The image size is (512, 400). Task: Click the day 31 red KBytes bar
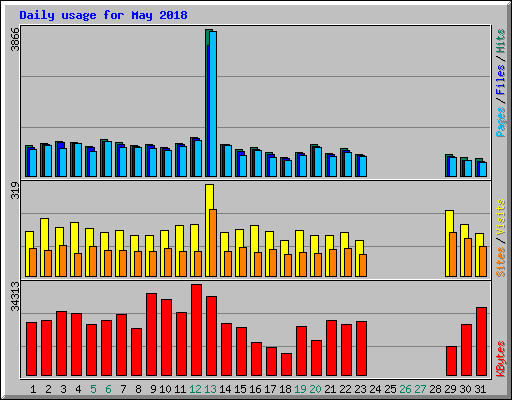tap(481, 342)
